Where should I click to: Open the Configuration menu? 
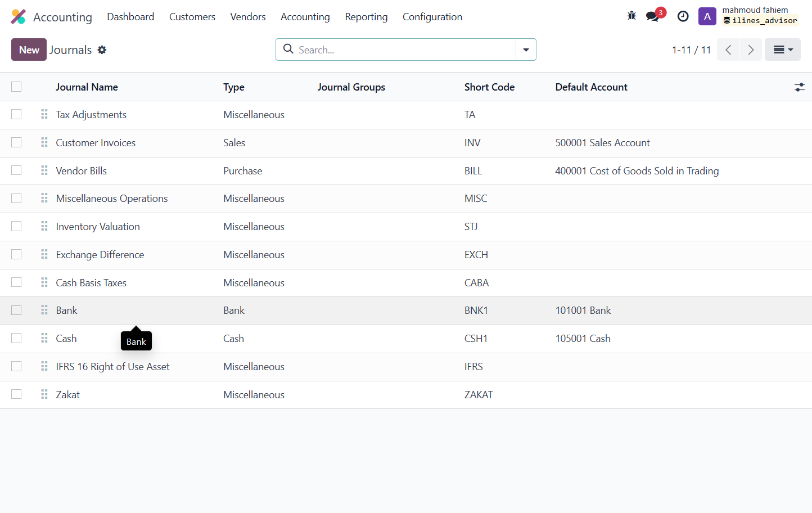click(x=432, y=17)
